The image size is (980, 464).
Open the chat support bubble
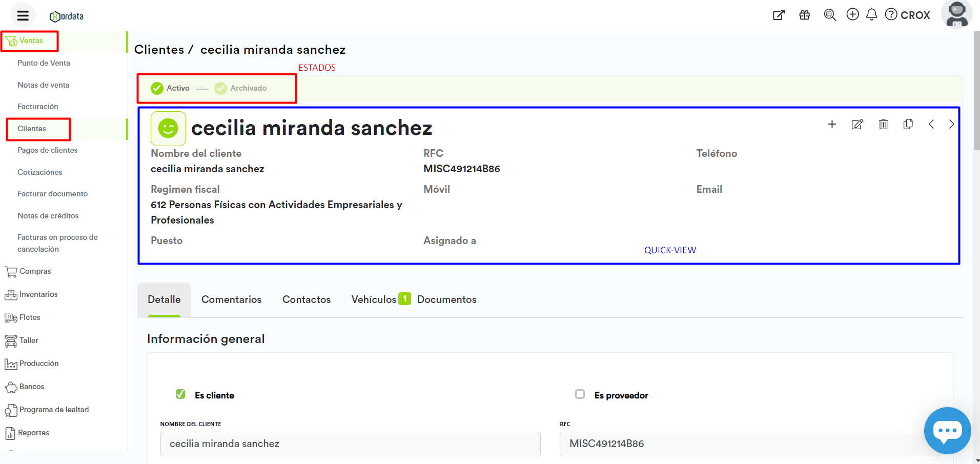pyautogui.click(x=947, y=430)
